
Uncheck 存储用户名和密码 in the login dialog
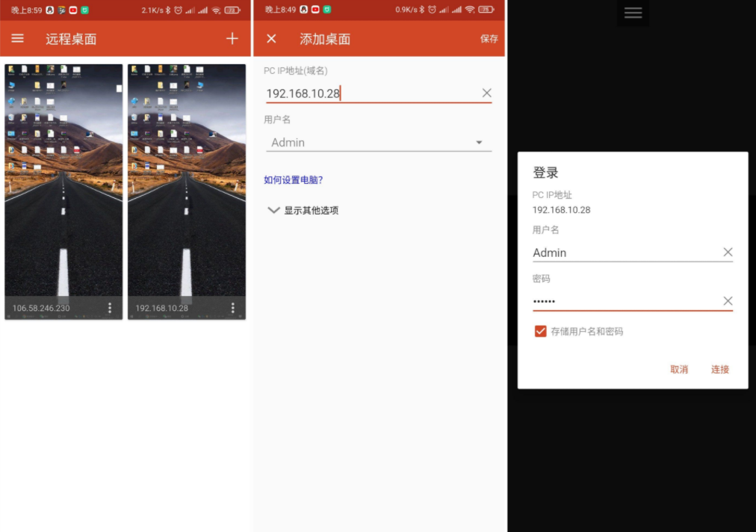click(x=540, y=331)
